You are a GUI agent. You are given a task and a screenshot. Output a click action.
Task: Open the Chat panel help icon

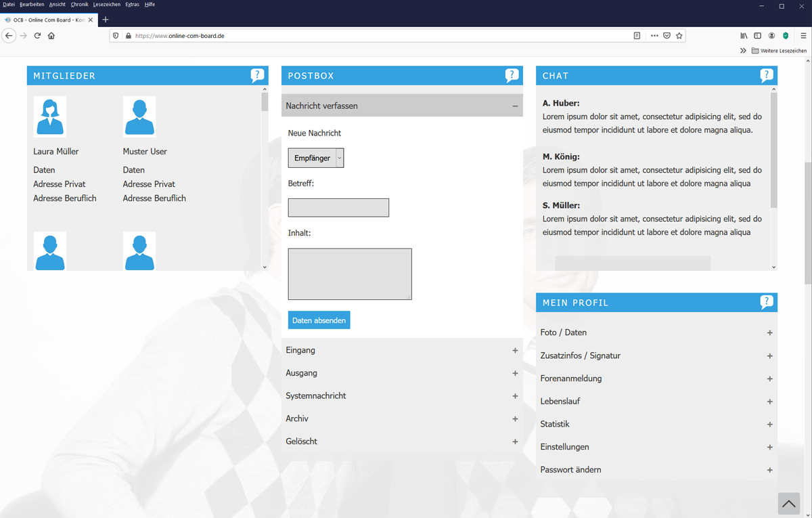click(x=766, y=75)
